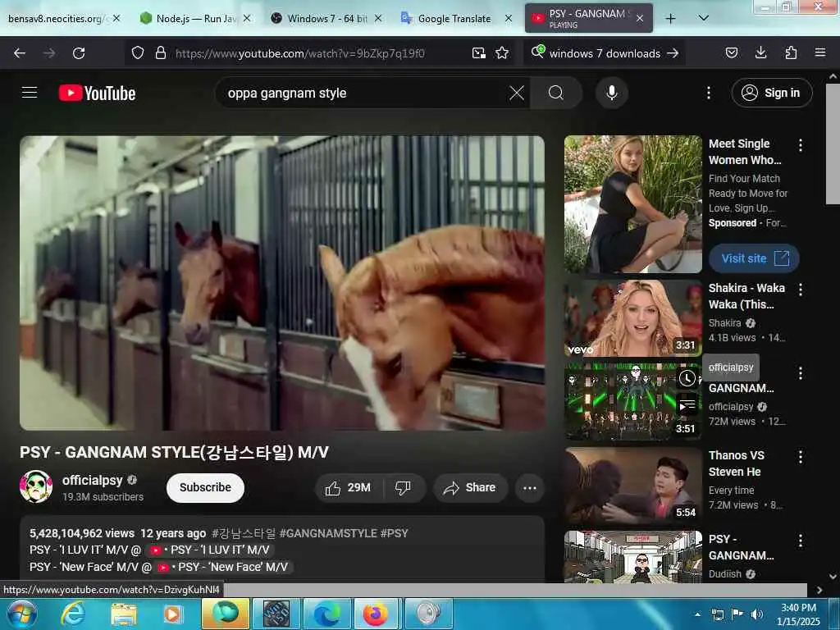Viewport: 840px width, 630px height.
Task: Run the windows 7 downloads search arrow
Action: click(x=673, y=53)
